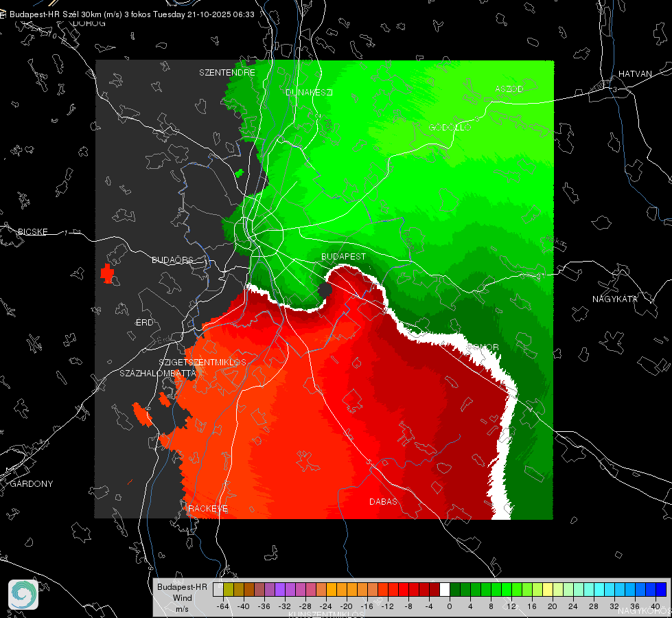672x618 pixels.
Task: Click the 'Budapest-HR' legend title
Action: tap(182, 587)
